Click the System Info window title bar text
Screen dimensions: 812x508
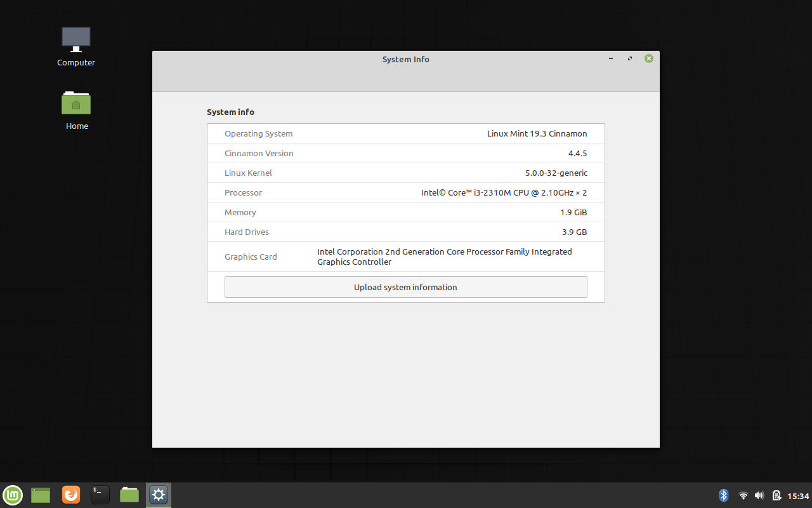(x=406, y=59)
